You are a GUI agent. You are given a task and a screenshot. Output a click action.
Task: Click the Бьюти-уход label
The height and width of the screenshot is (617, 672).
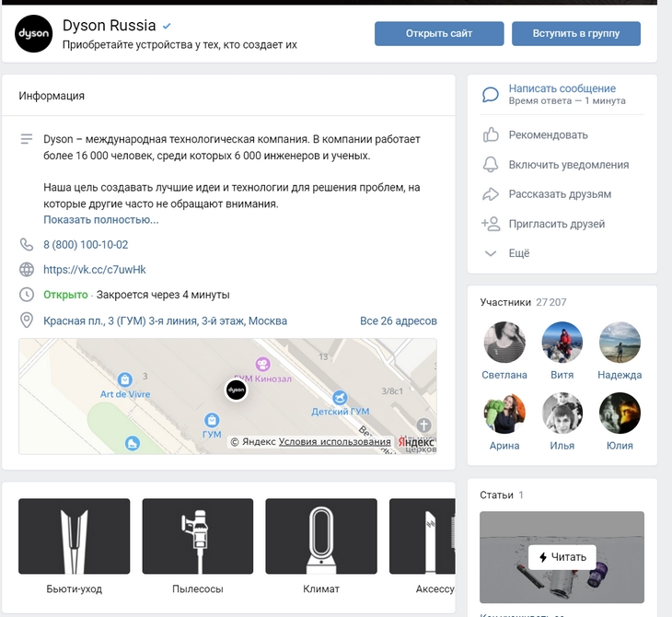(75, 589)
